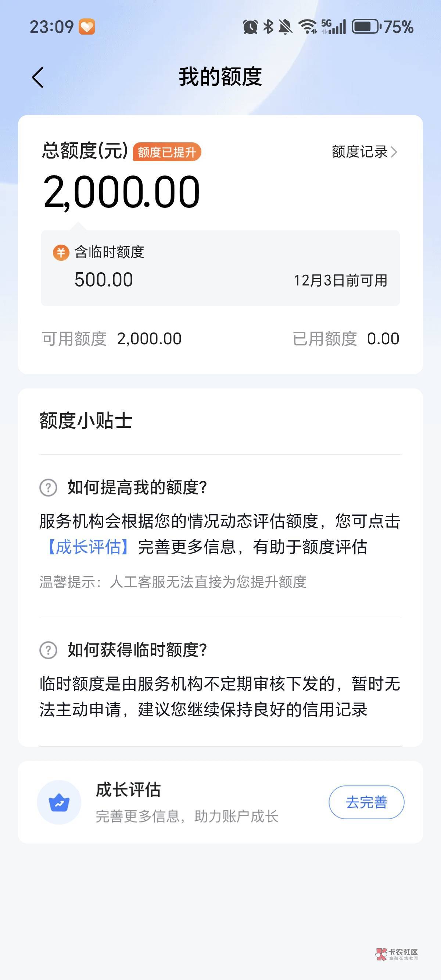Tap the 已用额度 0.00 value
Image resolution: width=441 pixels, height=980 pixels.
(x=383, y=338)
